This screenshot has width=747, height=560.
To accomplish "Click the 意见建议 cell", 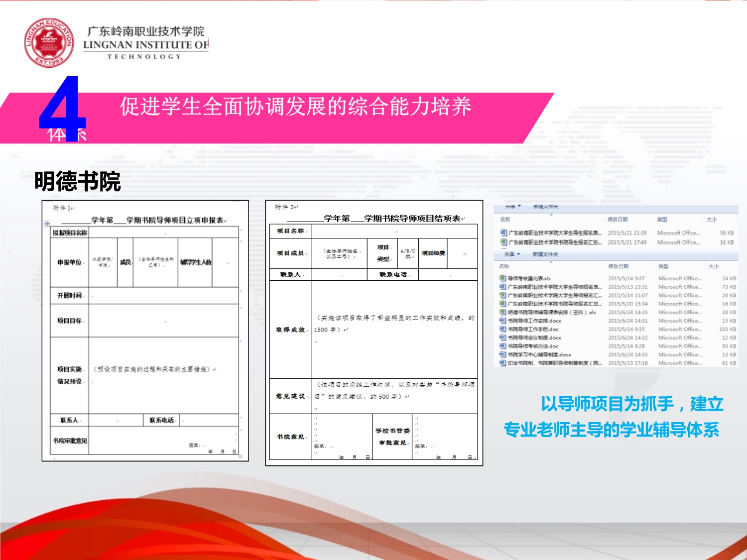I will click(x=291, y=396).
